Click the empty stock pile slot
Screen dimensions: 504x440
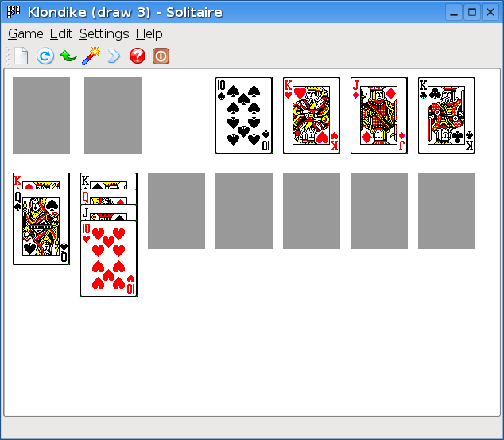(x=41, y=115)
